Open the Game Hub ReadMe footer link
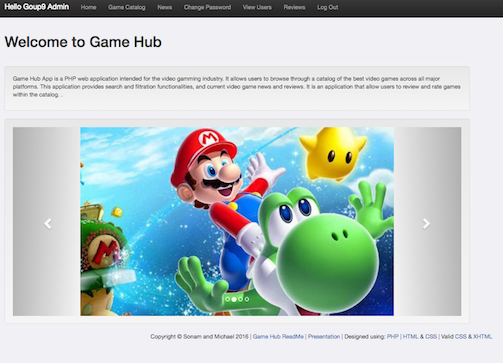The width and height of the screenshot is (503, 363). click(x=278, y=337)
